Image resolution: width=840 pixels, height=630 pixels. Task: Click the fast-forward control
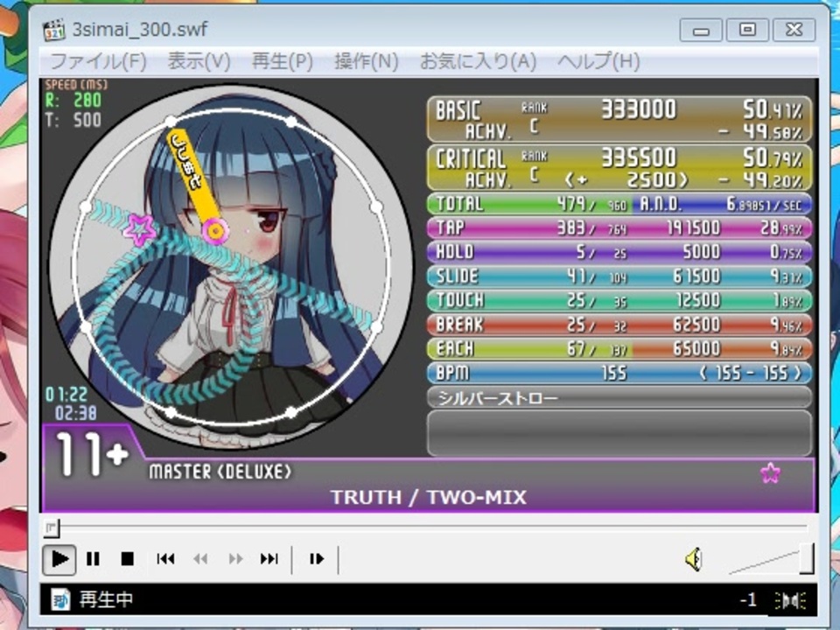tap(234, 559)
